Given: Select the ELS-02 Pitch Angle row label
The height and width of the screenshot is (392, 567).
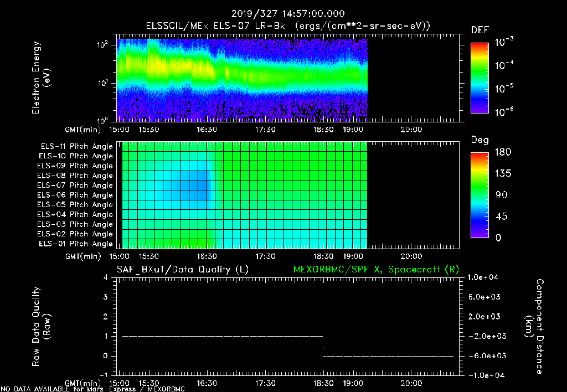Looking at the screenshot, I should (x=75, y=234).
